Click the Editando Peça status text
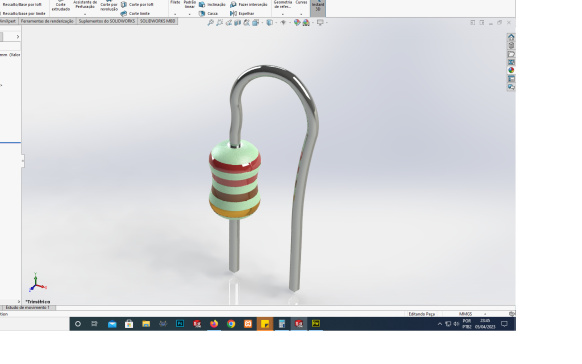The image size is (582, 364). point(422,314)
